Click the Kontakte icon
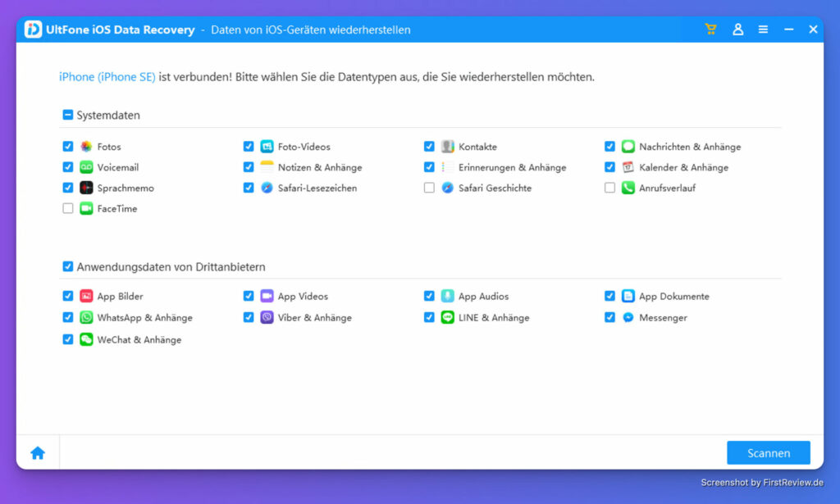Image resolution: width=840 pixels, height=504 pixels. tap(447, 147)
